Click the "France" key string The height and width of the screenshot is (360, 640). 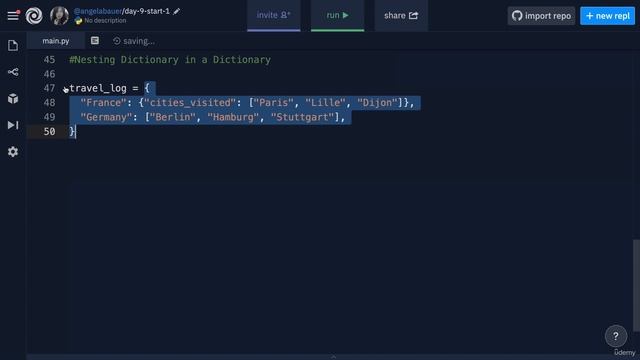pyautogui.click(x=104, y=103)
